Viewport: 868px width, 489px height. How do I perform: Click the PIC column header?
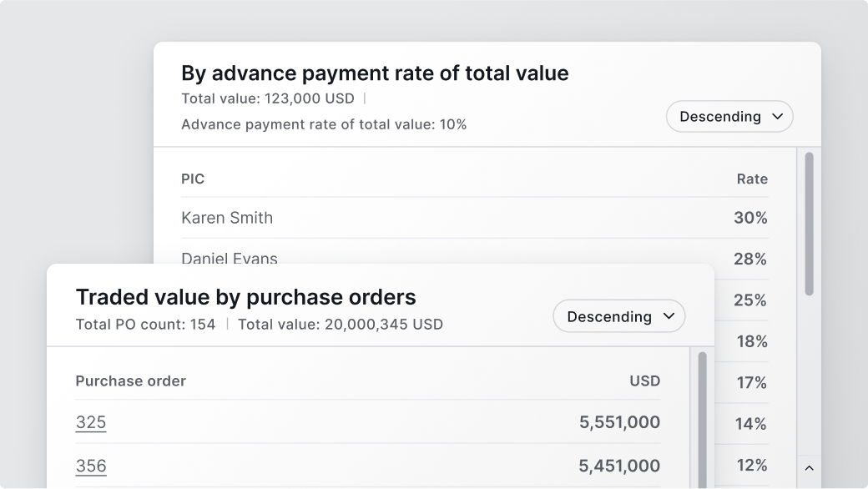click(x=193, y=179)
